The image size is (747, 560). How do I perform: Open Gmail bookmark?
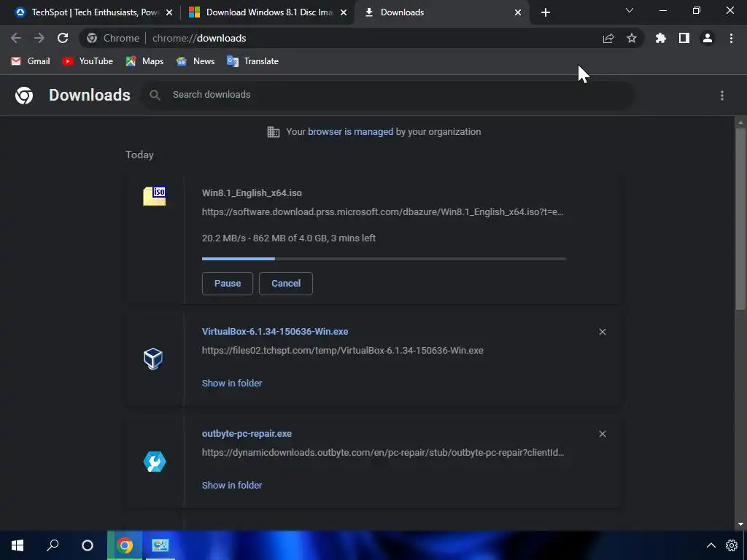31,61
